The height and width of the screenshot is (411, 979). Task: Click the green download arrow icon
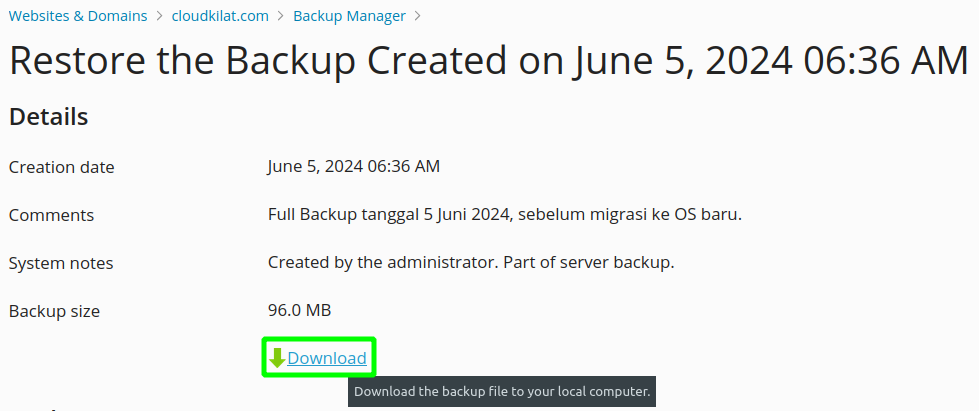point(277,359)
